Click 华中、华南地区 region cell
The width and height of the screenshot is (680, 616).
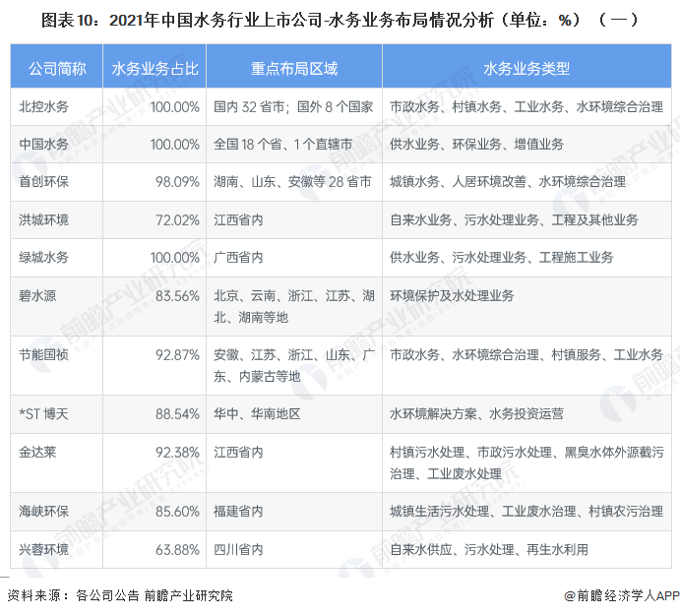click(x=258, y=414)
